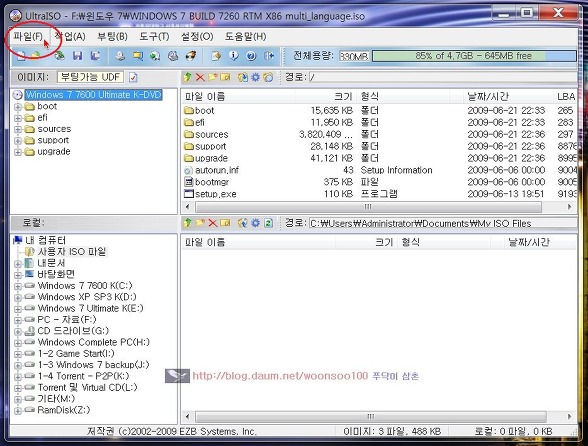Expand the RamDisk(Z:) drive node
This screenshot has height=446, width=588.
(18, 411)
